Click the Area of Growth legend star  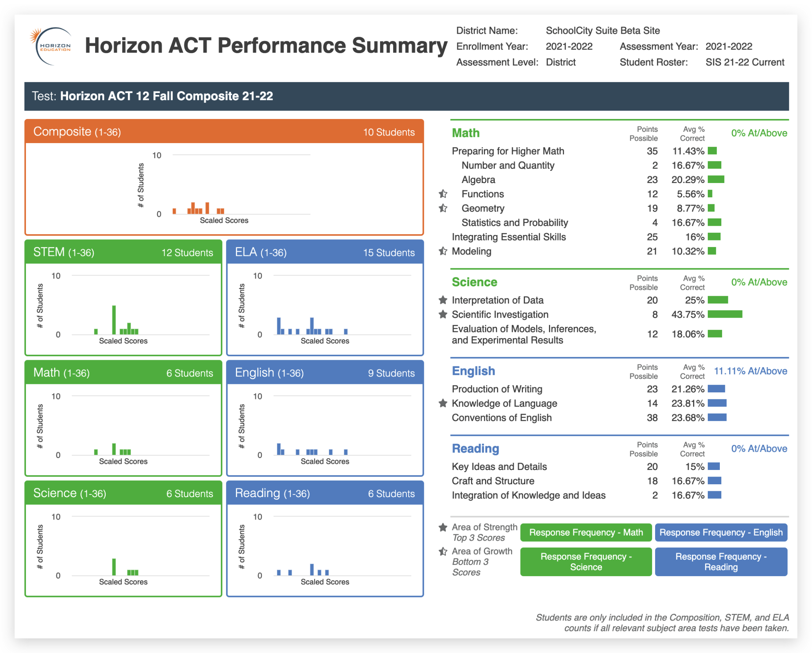tap(443, 551)
